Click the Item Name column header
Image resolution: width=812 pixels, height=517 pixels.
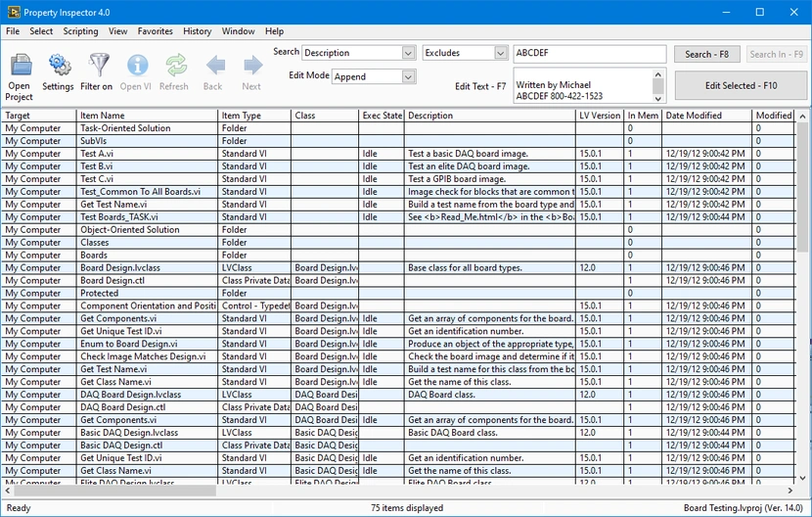147,116
